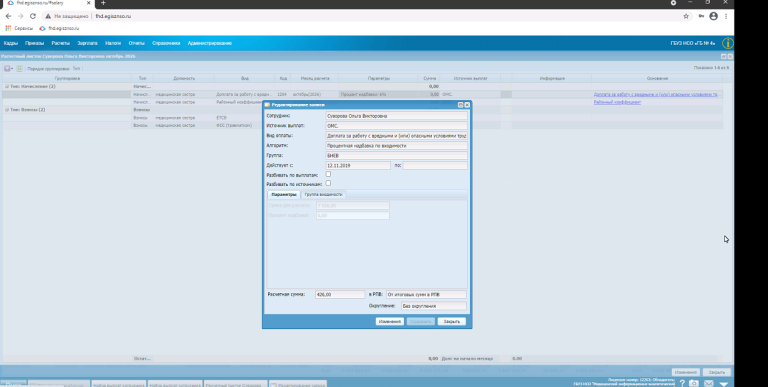The width and height of the screenshot is (768, 387).
Task: Expand the white triangle menu in footer
Action: [x=723, y=384]
